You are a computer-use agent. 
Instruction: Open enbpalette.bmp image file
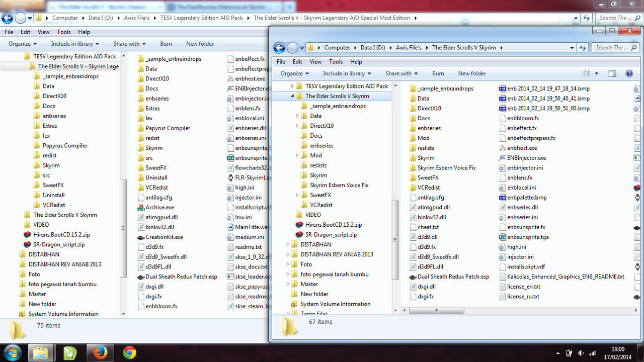coord(526,198)
